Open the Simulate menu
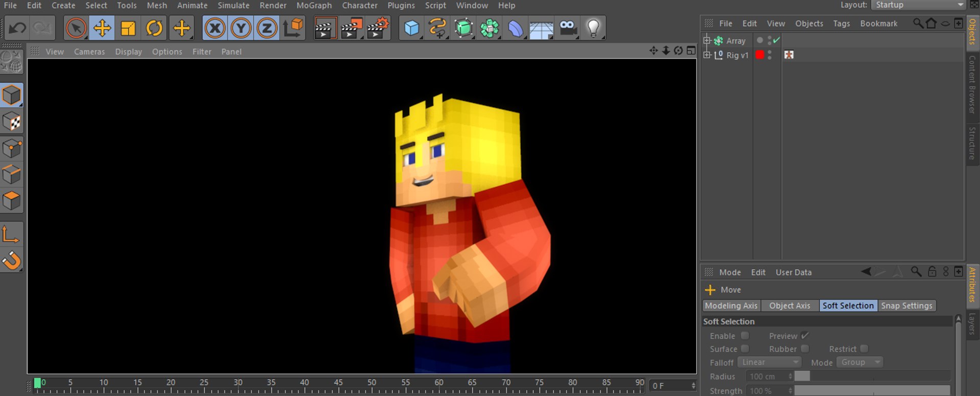This screenshot has width=980, height=396. (x=233, y=5)
